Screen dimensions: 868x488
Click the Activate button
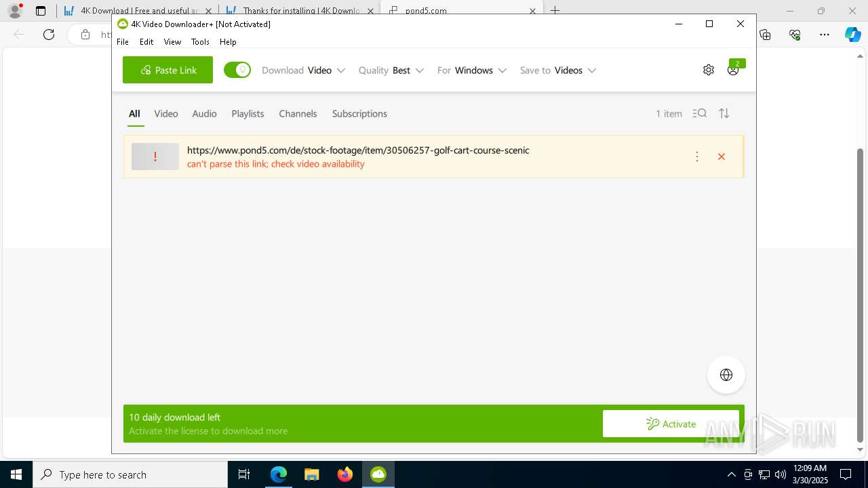(671, 424)
